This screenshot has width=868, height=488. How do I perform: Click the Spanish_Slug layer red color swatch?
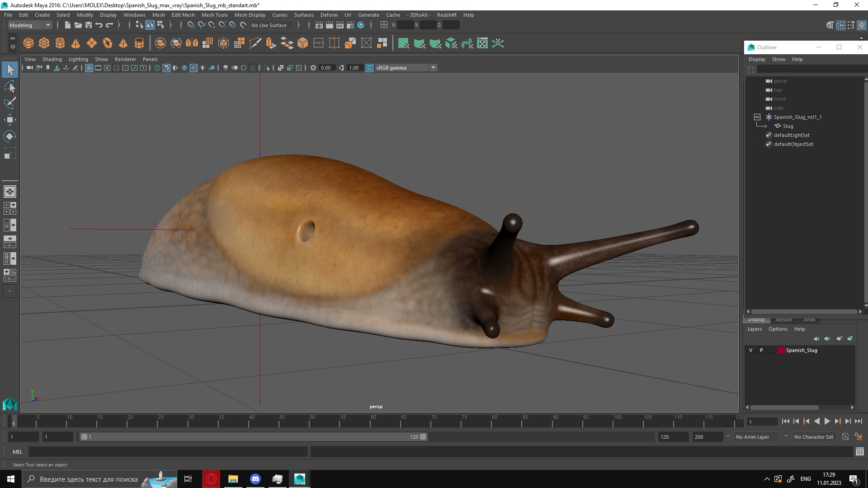click(781, 350)
